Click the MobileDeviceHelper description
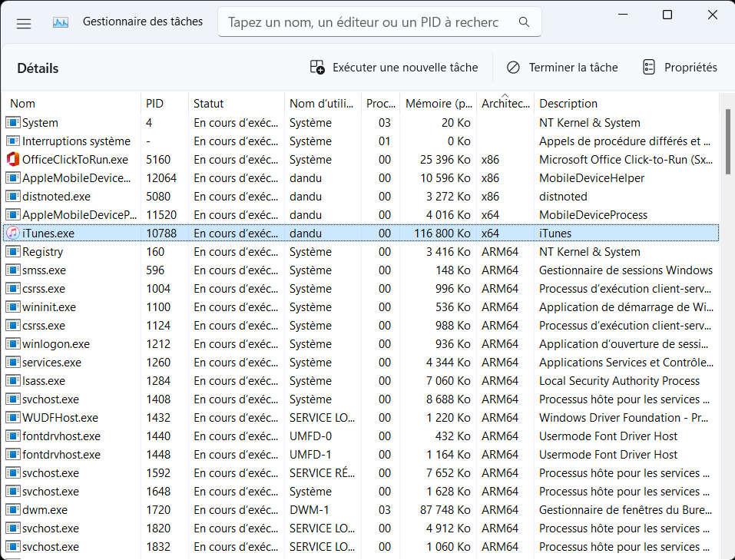This screenshot has width=735, height=560. 591,178
